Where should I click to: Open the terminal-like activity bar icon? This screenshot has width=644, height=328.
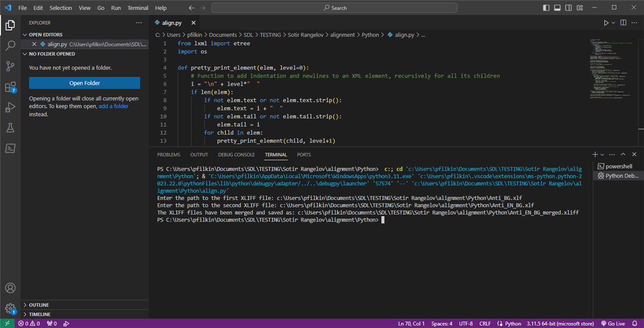point(10,148)
